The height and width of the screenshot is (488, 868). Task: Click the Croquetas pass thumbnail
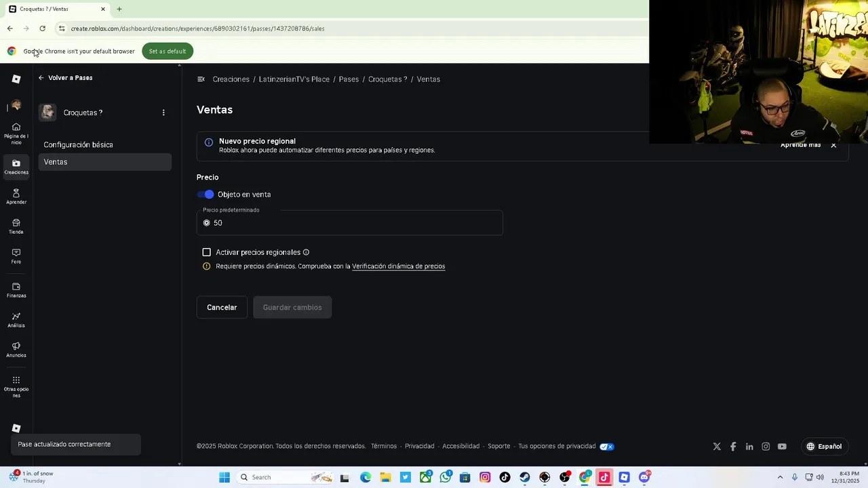coord(47,113)
